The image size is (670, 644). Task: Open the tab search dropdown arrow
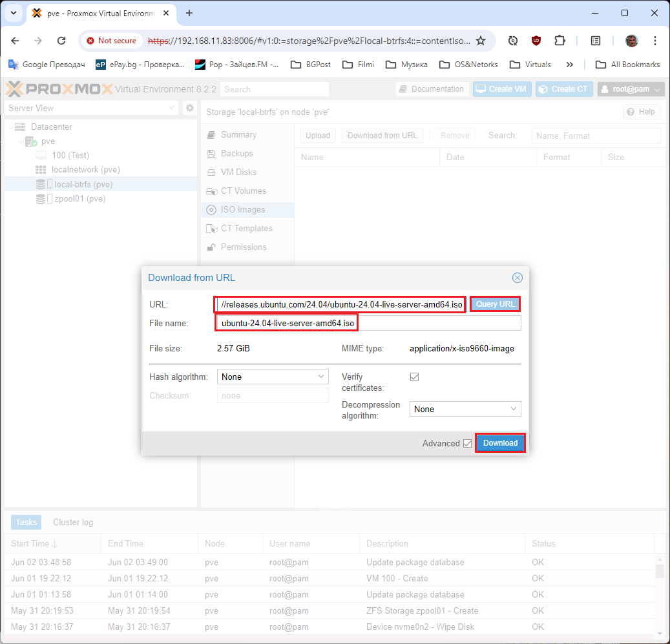14,13
